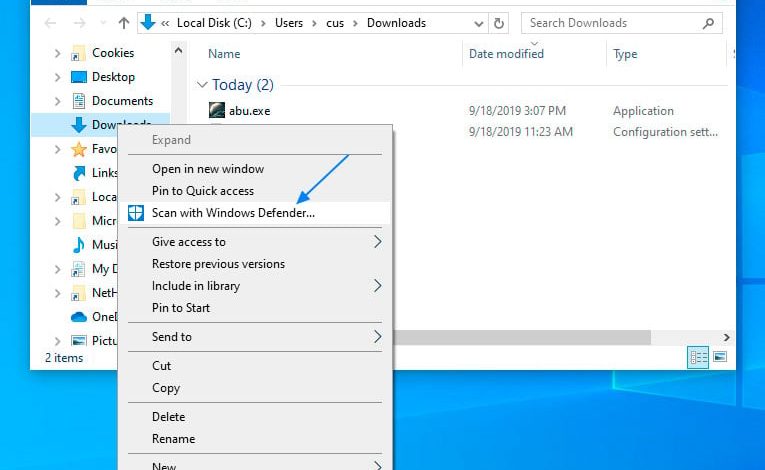
Task: Click Downloads in the address path
Action: [x=396, y=23]
